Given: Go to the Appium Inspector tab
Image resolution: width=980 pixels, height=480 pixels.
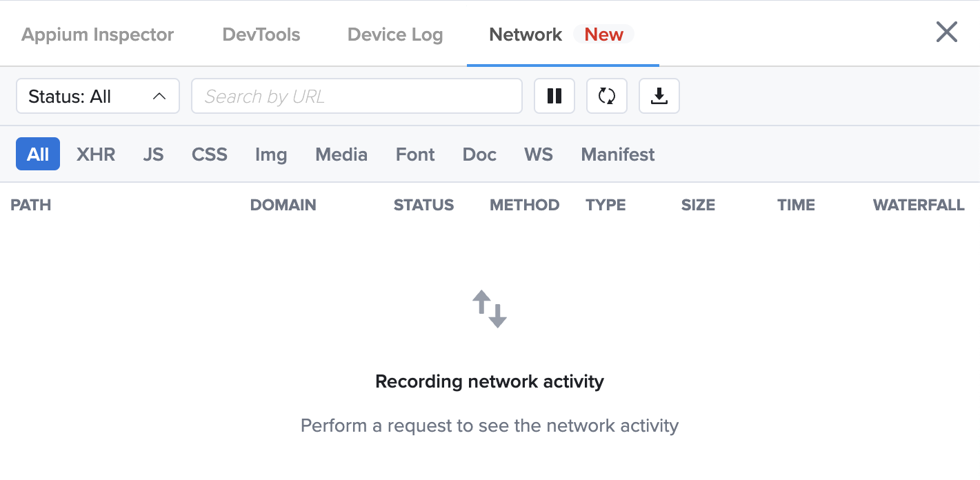Looking at the screenshot, I should pos(97,34).
